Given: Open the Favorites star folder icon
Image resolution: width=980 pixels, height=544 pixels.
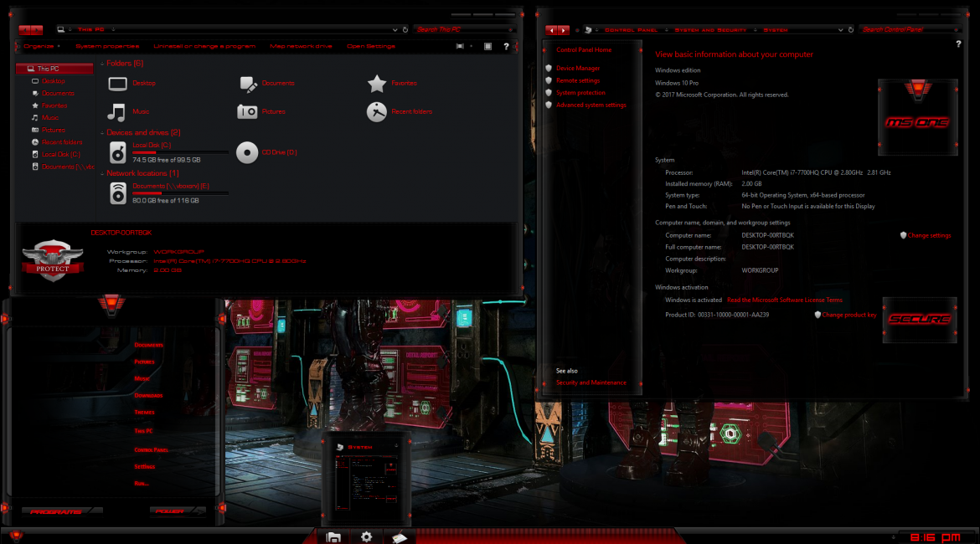Looking at the screenshot, I should (377, 83).
